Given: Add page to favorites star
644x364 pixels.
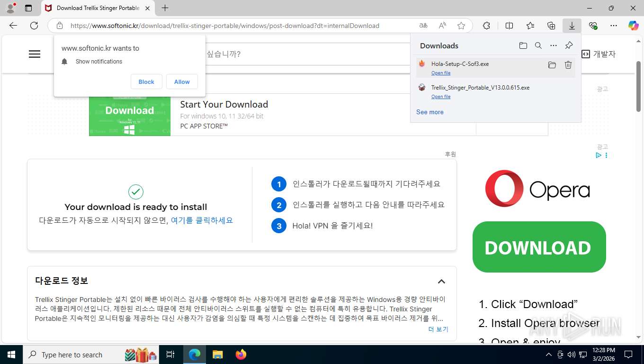Looking at the screenshot, I should (461, 26).
